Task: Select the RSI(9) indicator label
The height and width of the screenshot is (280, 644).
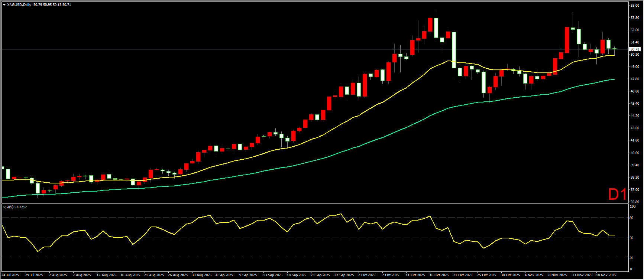Action: coord(15,207)
